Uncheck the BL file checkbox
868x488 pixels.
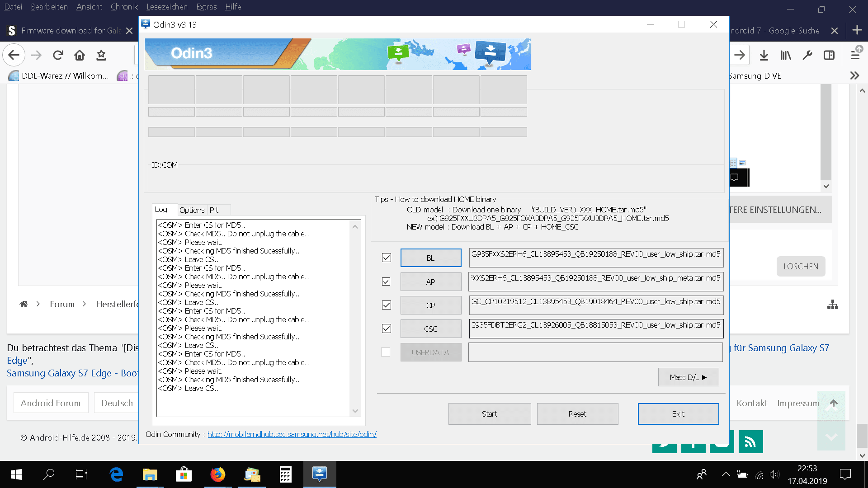coord(386,258)
